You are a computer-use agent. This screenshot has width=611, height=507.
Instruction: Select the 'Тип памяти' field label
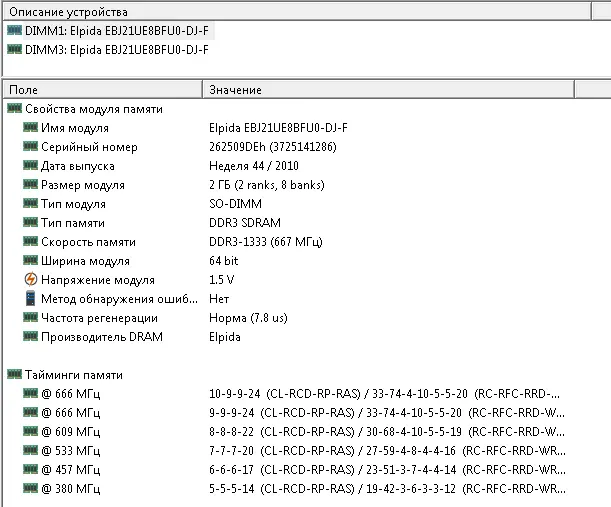pos(73,223)
